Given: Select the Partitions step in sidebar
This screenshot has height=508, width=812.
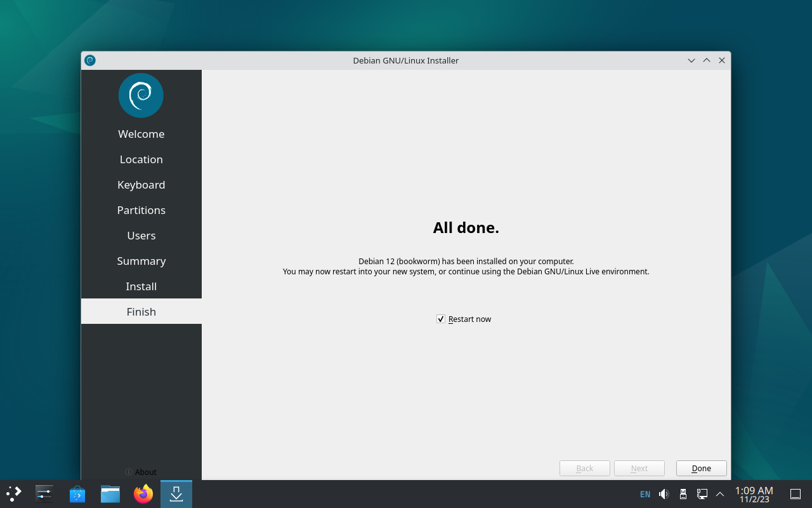Looking at the screenshot, I should 141,210.
